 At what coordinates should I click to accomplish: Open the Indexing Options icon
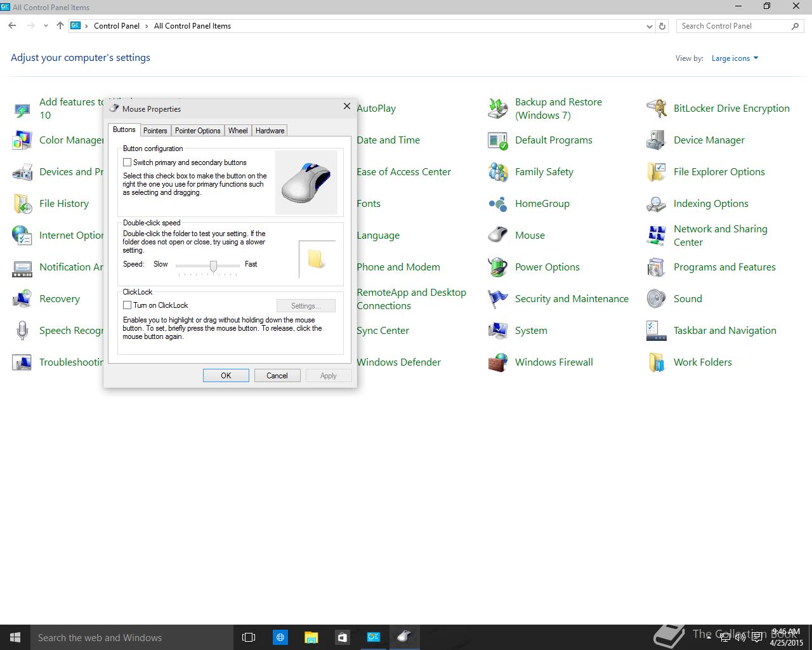click(x=657, y=204)
